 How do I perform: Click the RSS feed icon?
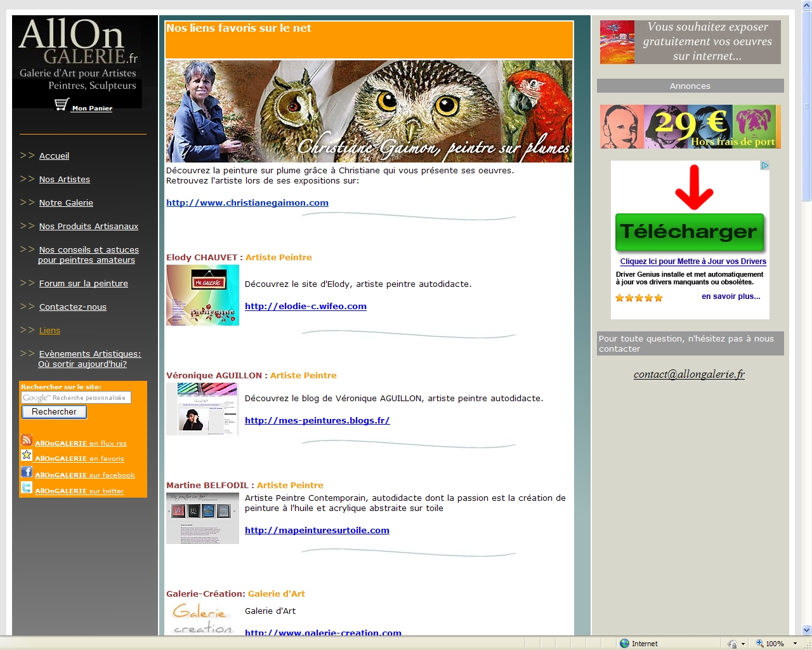point(27,440)
